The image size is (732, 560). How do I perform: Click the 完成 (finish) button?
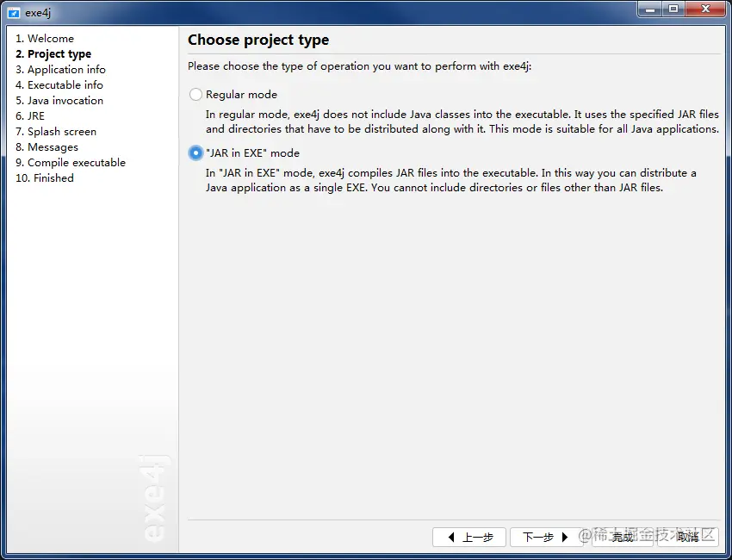coord(623,537)
